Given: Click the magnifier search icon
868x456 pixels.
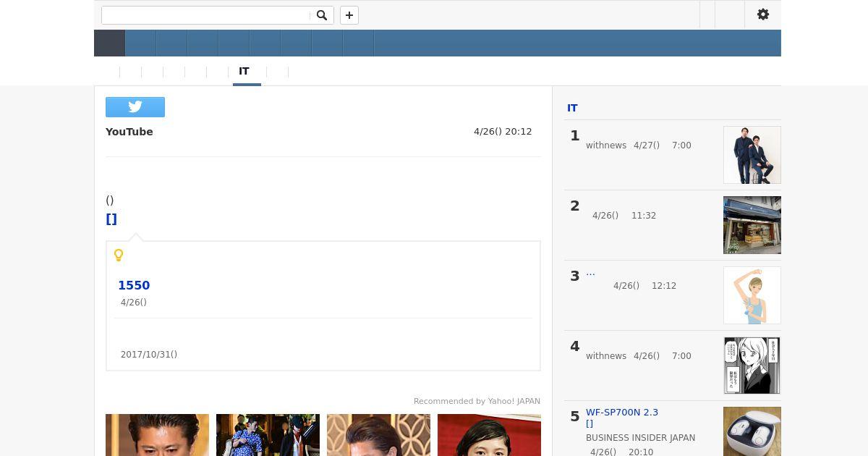Looking at the screenshot, I should [x=322, y=15].
